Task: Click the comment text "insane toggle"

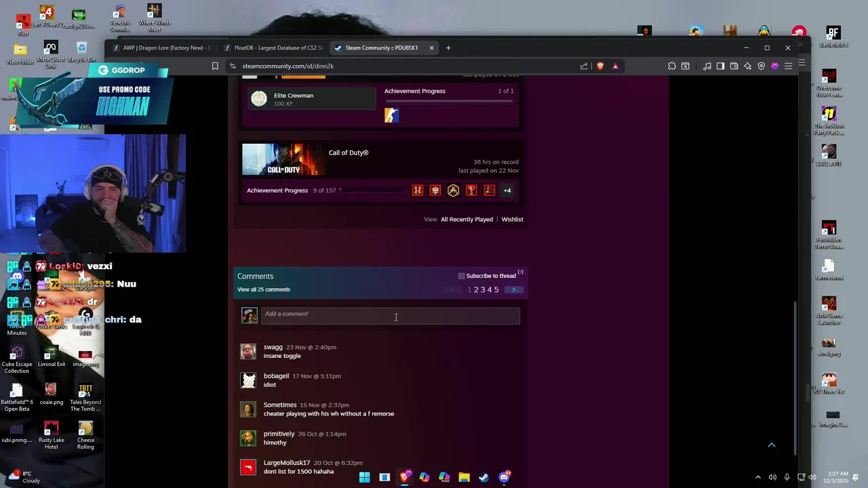Action: point(282,356)
